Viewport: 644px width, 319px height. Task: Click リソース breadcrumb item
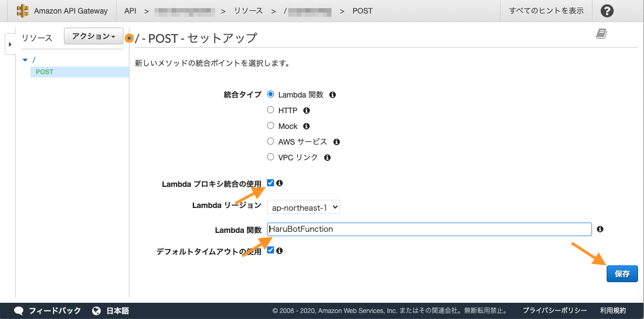249,11
